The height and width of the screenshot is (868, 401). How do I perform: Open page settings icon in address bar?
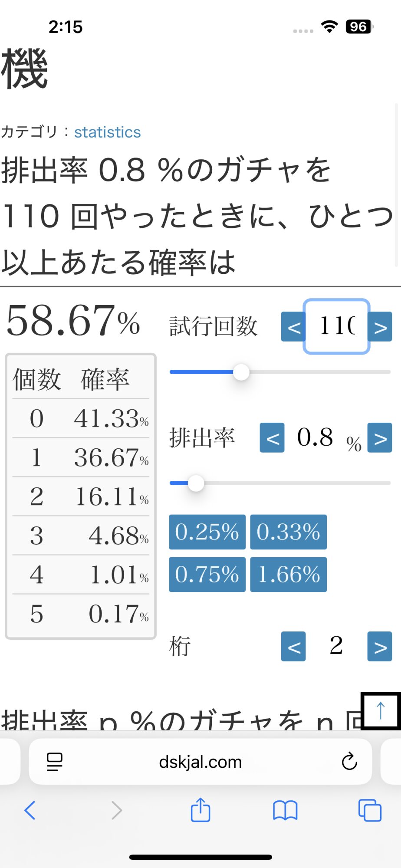(x=55, y=762)
